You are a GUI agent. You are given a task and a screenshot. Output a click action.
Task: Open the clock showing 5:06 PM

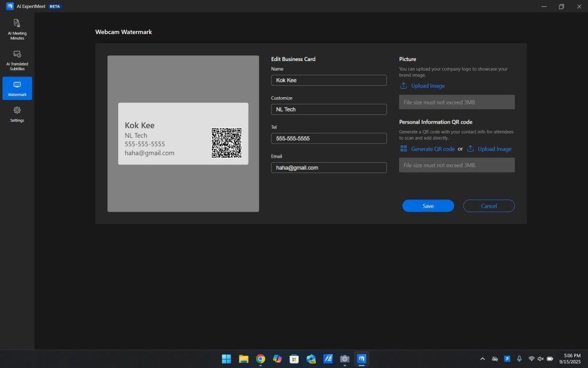click(570, 359)
